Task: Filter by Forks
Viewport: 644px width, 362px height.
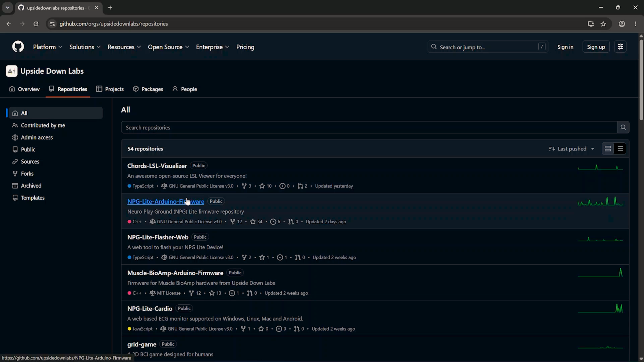Action: (x=56, y=173)
